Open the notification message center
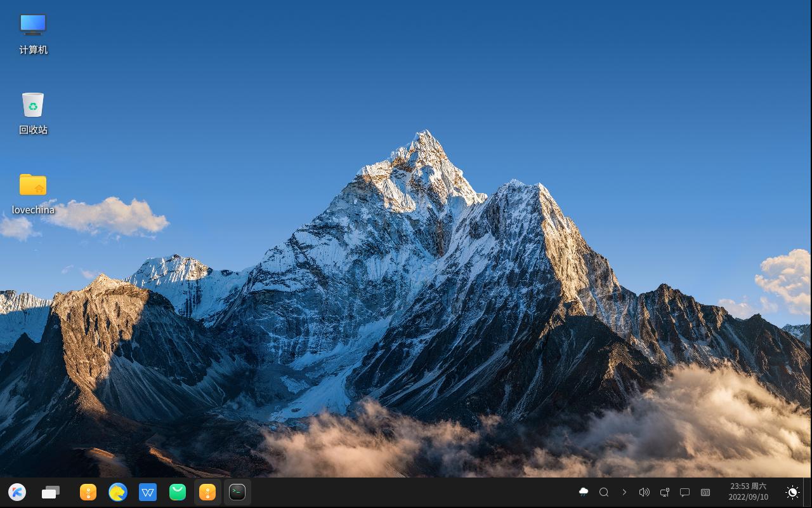This screenshot has width=812, height=508. click(x=685, y=492)
